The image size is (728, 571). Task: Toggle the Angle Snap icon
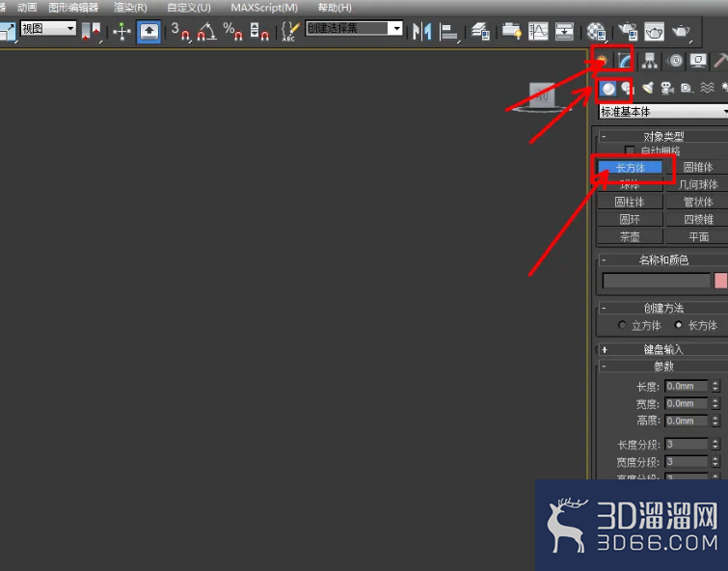(x=206, y=32)
